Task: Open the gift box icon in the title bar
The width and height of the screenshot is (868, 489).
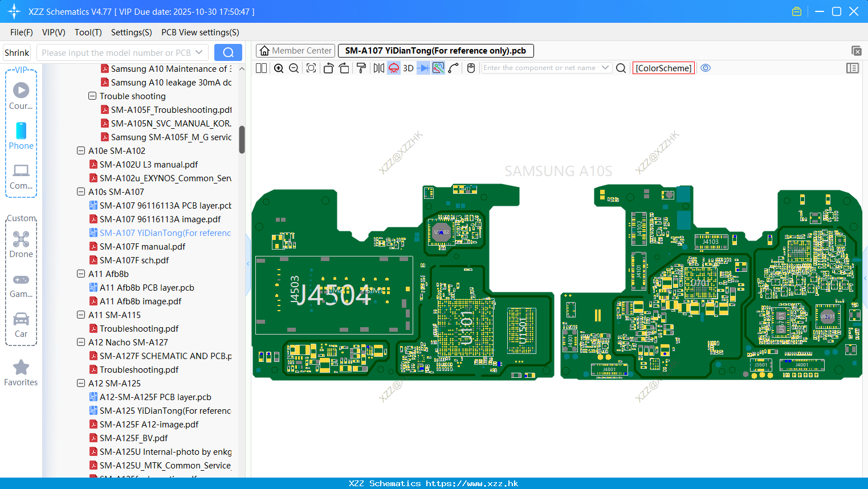Action: [x=797, y=11]
